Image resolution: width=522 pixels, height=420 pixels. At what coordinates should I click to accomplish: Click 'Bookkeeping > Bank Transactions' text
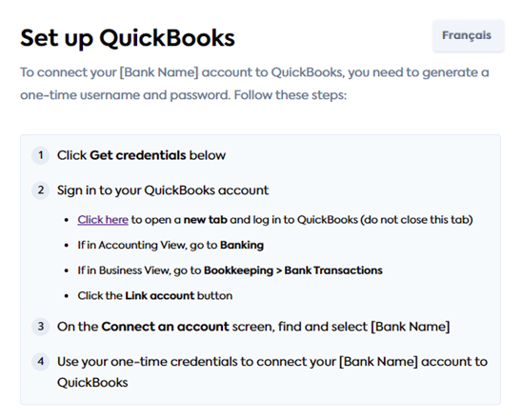(x=293, y=270)
